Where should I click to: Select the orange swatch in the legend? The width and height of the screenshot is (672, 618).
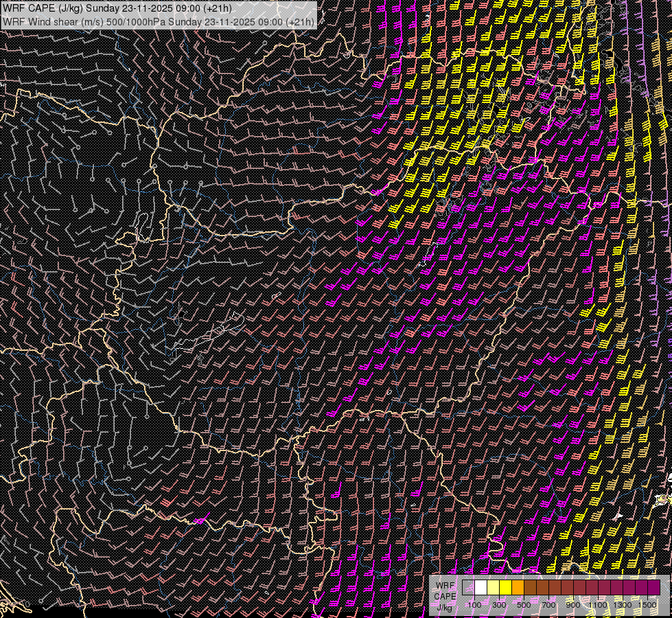(518, 587)
